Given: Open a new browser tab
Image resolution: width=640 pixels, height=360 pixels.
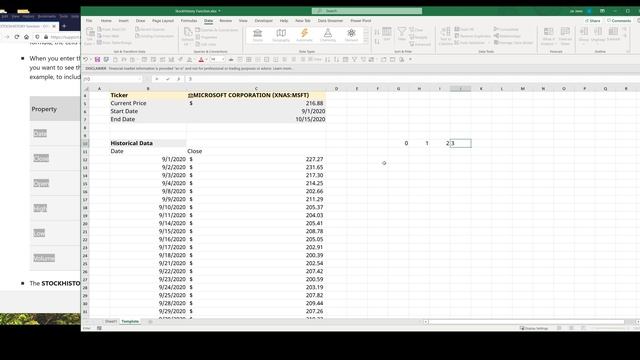Looking at the screenshot, I should coord(64,26).
